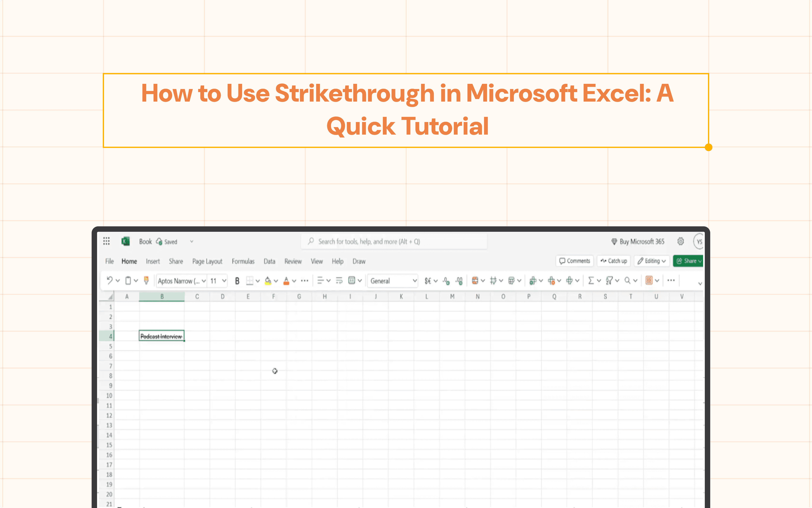Screen dimensions: 812x508
Task: Switch to the Draw tab
Action: (x=359, y=261)
